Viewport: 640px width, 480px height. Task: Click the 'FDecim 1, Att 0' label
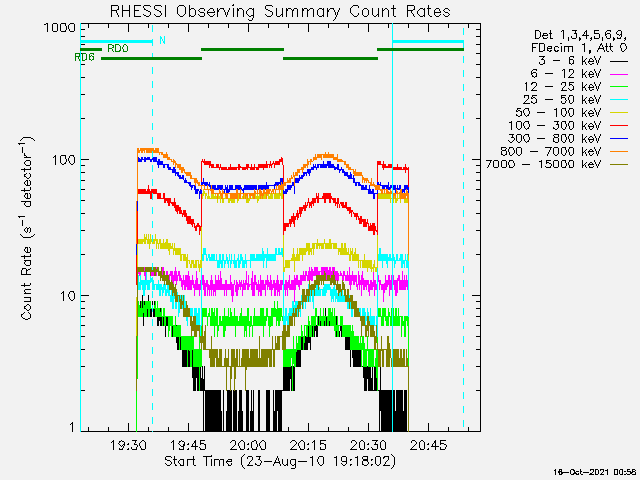[579, 48]
